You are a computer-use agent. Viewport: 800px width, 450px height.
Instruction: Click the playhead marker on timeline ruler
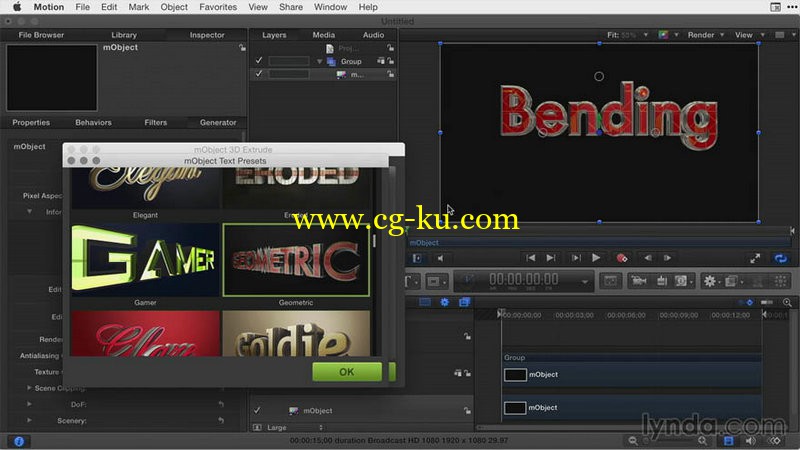(x=501, y=313)
